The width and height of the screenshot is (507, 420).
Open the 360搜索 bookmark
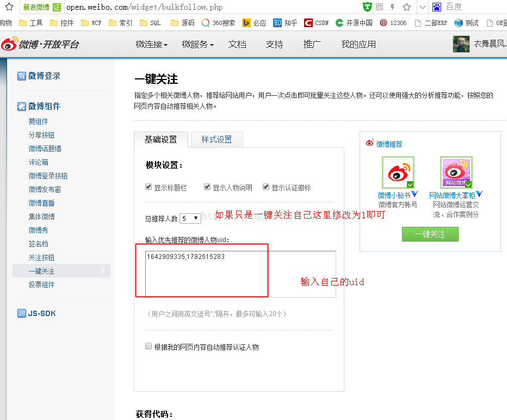218,23
